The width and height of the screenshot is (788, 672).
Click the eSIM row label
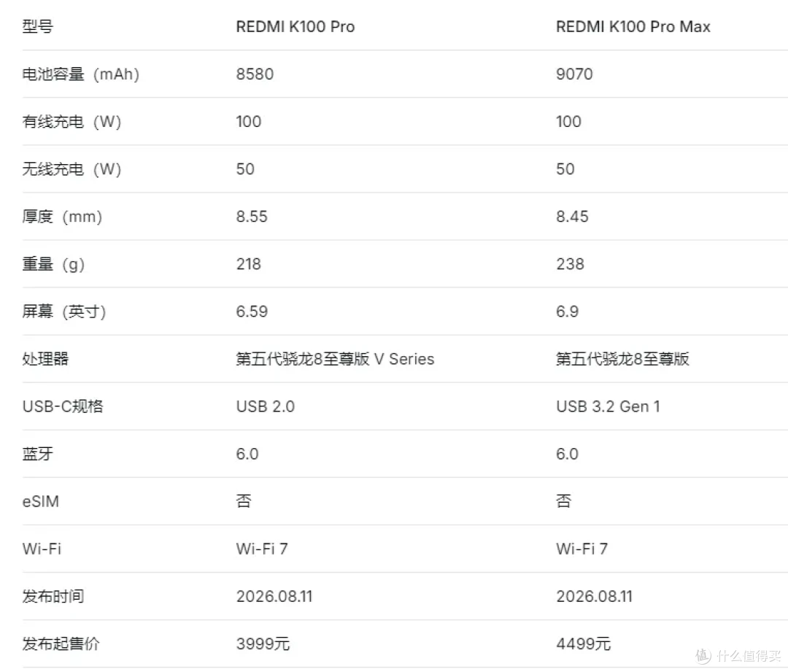(x=41, y=501)
